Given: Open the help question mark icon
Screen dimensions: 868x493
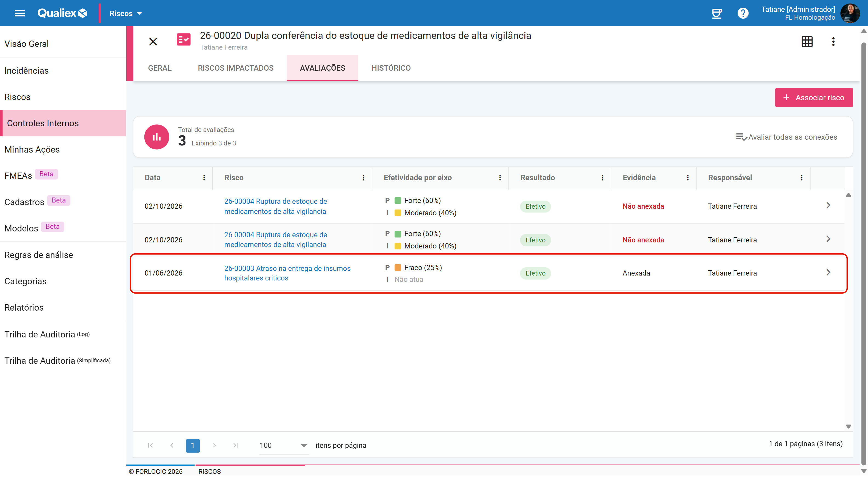Looking at the screenshot, I should coord(743,13).
